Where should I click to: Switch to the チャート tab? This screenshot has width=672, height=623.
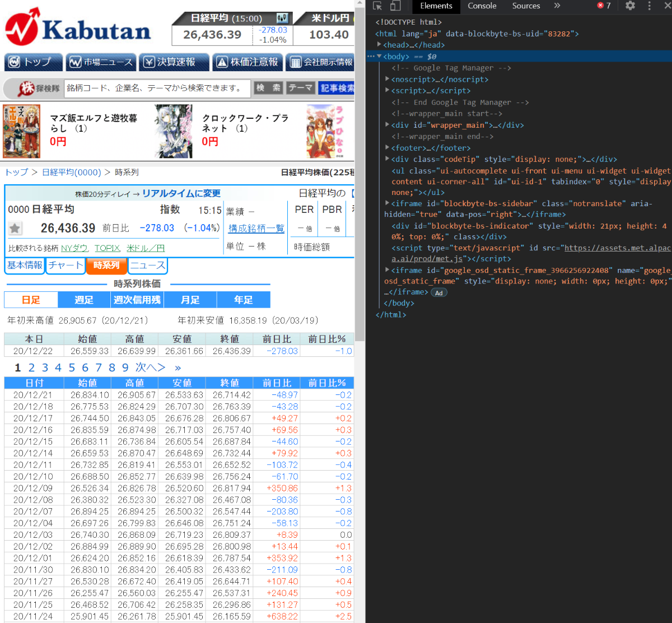[x=66, y=266]
